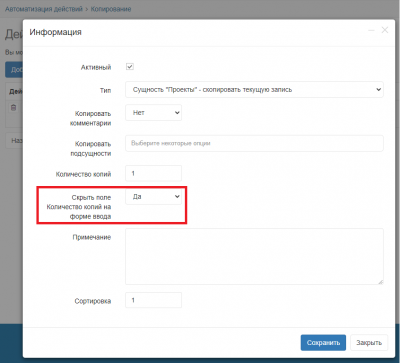400x363 pixels.
Task: Click the Количество копий label
Action: point(83,174)
